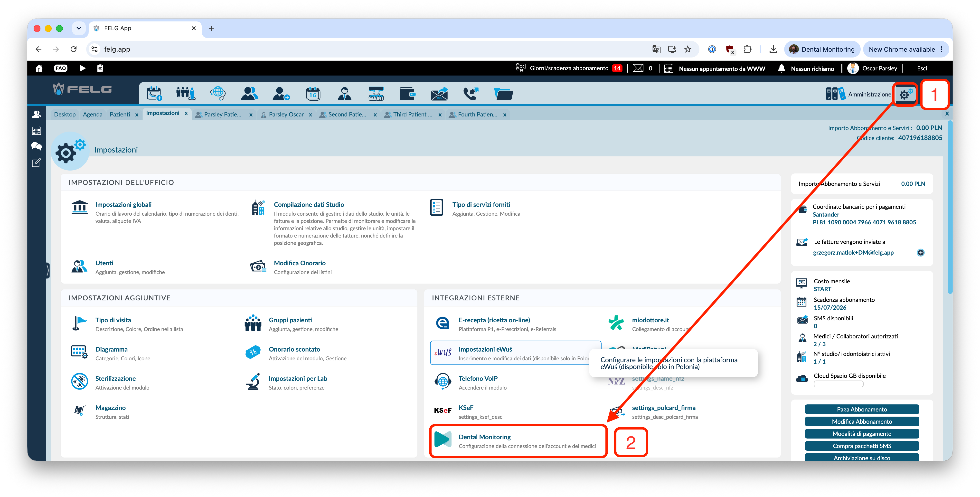Click the Paga Abbonamento button
980x497 pixels.
click(862, 410)
